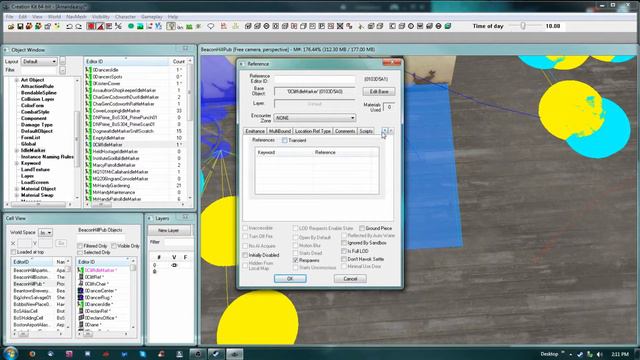The width and height of the screenshot is (640, 360).
Task: Expand the Art Object tree node
Action: 17,80
